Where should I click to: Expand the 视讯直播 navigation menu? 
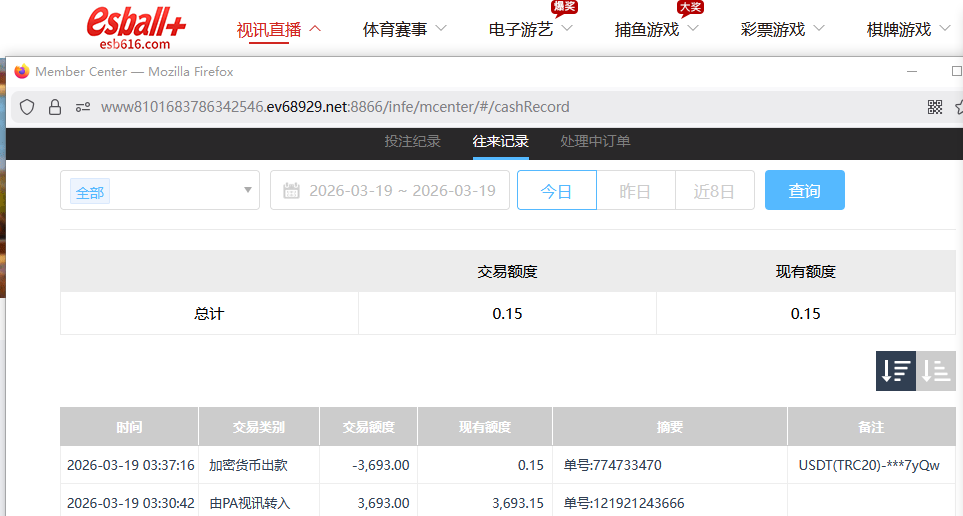click(x=278, y=30)
